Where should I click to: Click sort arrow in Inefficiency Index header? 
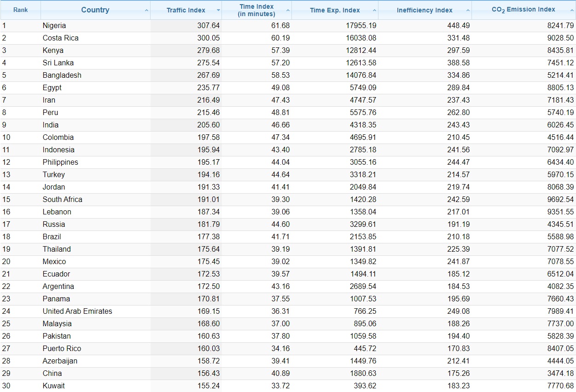(468, 10)
